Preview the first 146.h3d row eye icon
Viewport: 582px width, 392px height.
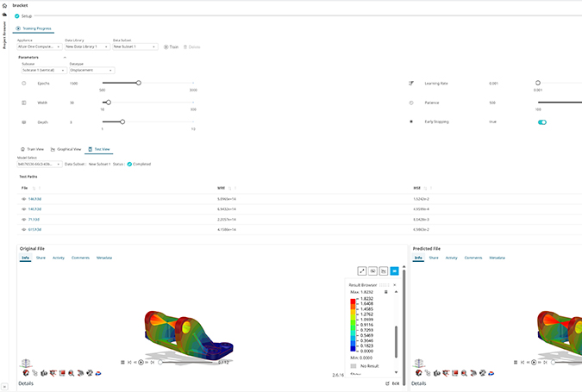point(24,199)
